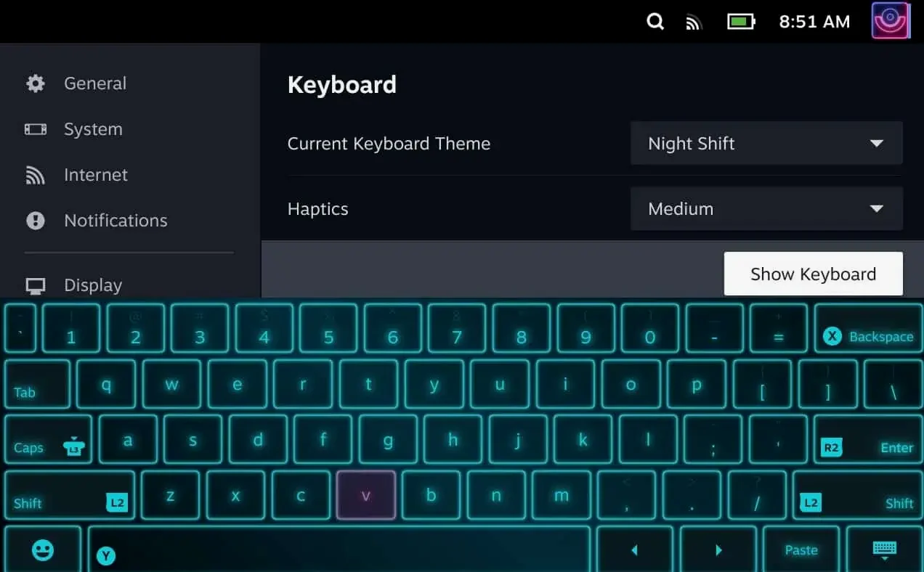Open search with the magnifier icon
The image size is (924, 572).
tap(655, 22)
